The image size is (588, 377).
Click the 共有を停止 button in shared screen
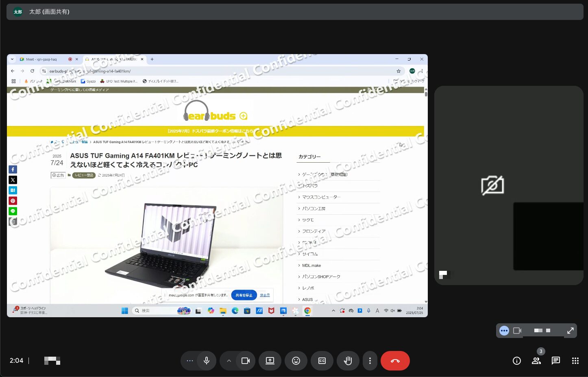tap(244, 295)
